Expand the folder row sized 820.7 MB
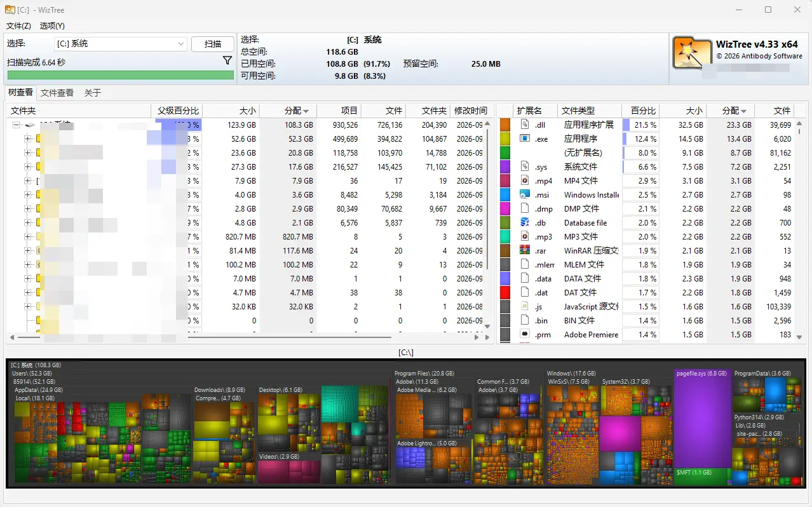Image resolution: width=812 pixels, height=507 pixels. [x=28, y=236]
